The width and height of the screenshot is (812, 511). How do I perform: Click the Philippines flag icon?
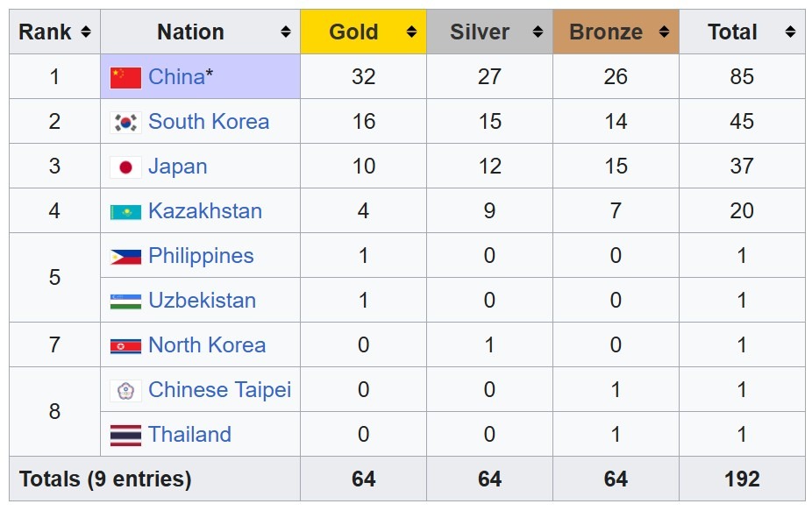[125, 256]
